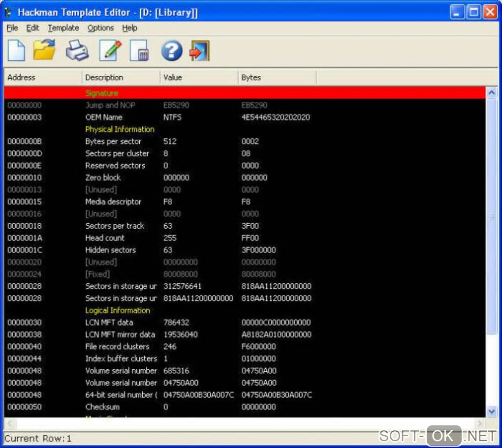Screen dimensions: 502x448
Task: Click the vertical scrollbar up arrow
Action: click(x=492, y=93)
